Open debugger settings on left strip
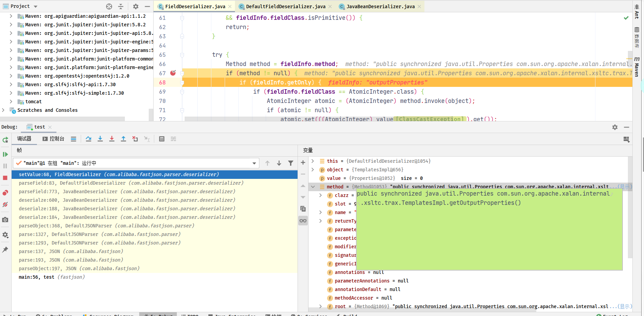The height and width of the screenshot is (316, 644). tap(5, 235)
